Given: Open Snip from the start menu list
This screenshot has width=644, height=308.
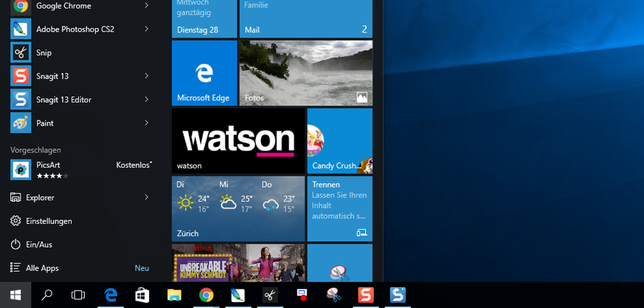Looking at the screenshot, I should [44, 52].
